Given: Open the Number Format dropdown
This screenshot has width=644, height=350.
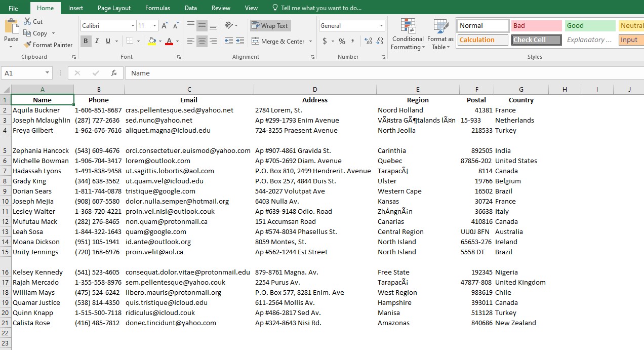Looking at the screenshot, I should click(381, 25).
